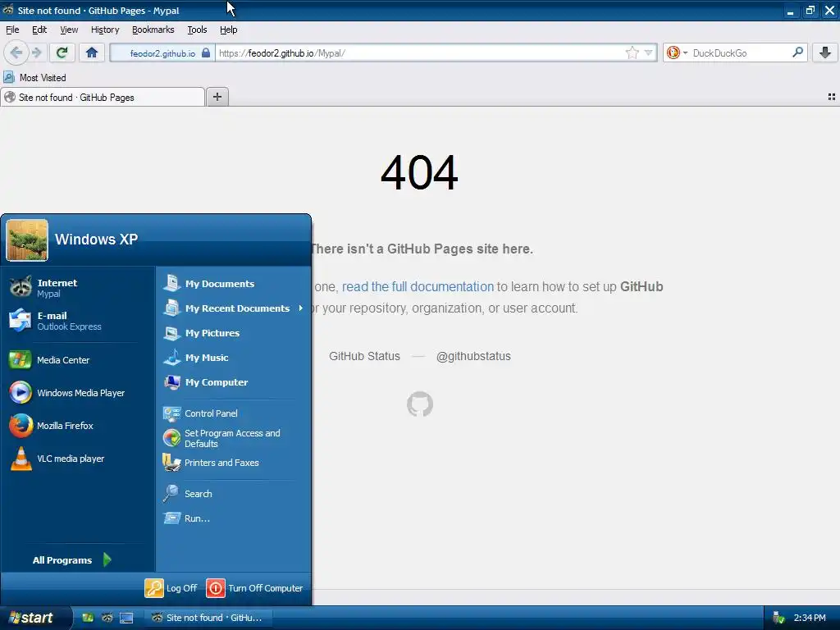Open Control Panel
The image size is (840, 630).
(x=234, y=413)
